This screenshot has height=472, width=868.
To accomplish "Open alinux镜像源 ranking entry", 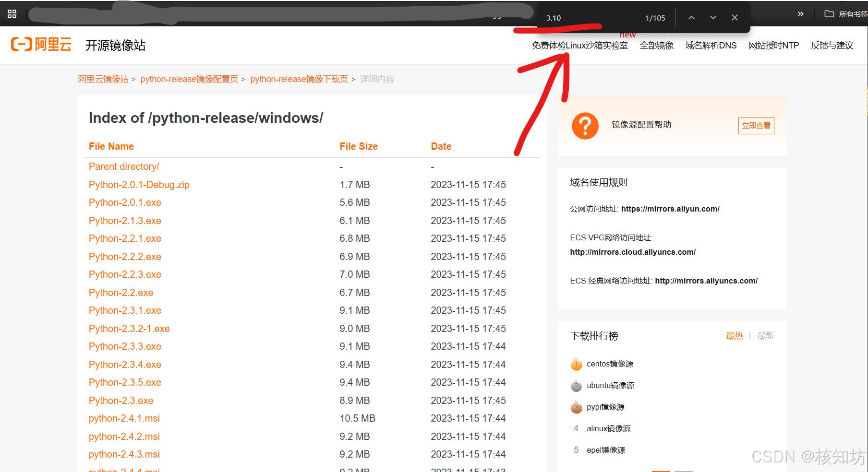I will click(x=608, y=429).
